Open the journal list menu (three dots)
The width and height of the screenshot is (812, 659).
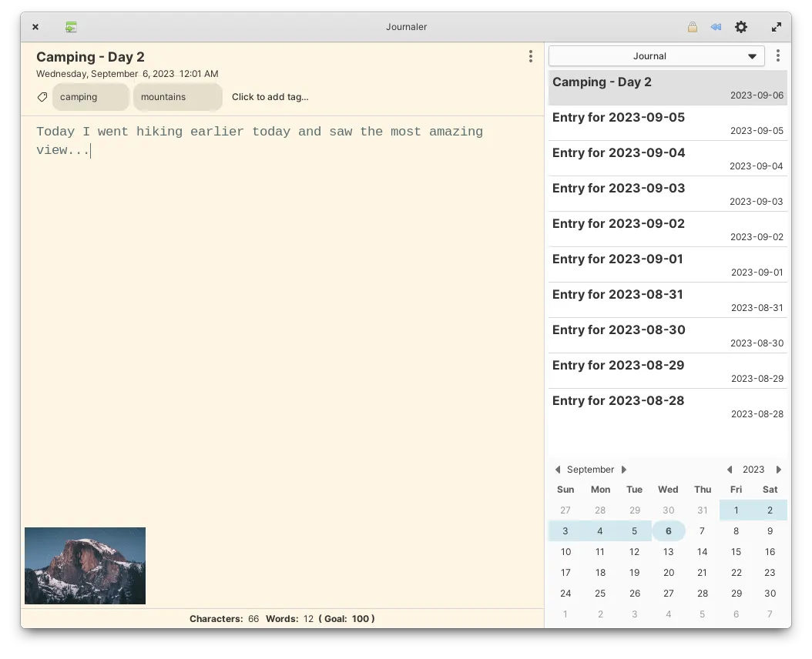(x=778, y=55)
